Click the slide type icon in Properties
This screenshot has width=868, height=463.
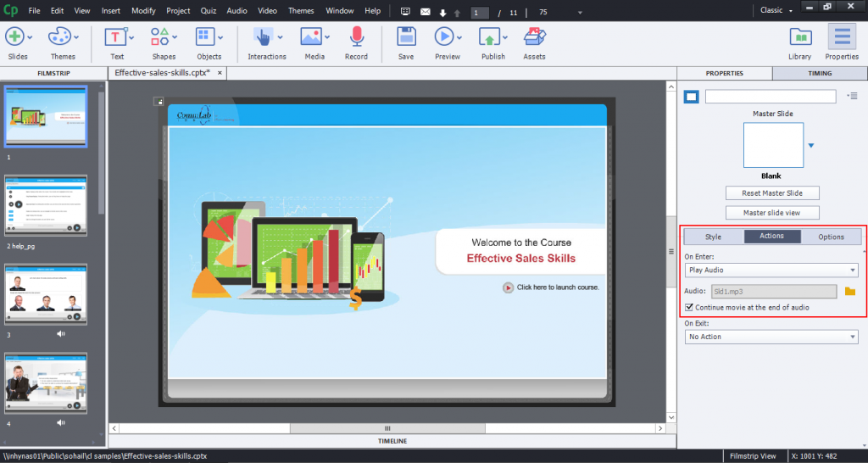point(692,97)
